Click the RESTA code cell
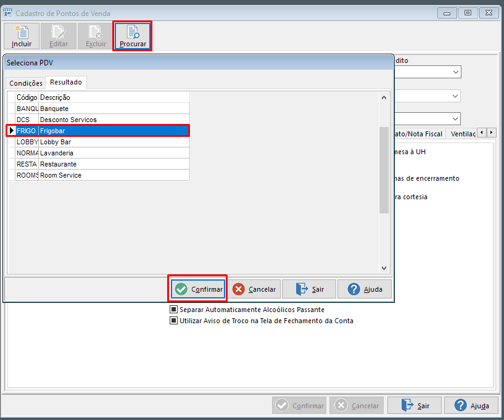504x420 pixels. click(x=27, y=164)
